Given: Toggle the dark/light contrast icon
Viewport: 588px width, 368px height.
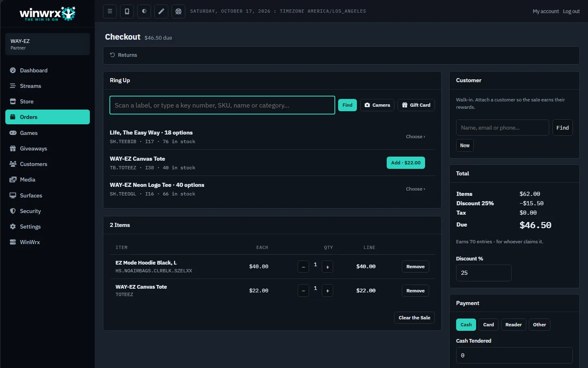Looking at the screenshot, I should 144,11.
